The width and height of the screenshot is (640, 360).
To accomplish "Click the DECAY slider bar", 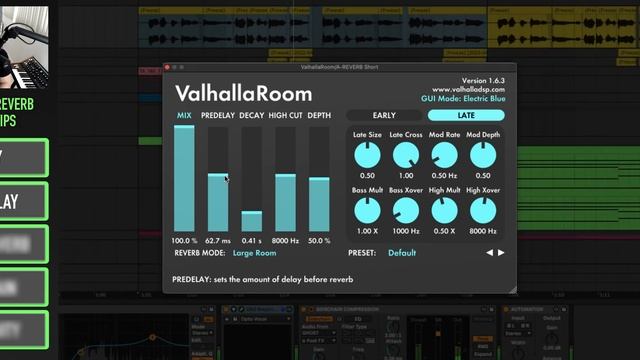I will (251, 179).
